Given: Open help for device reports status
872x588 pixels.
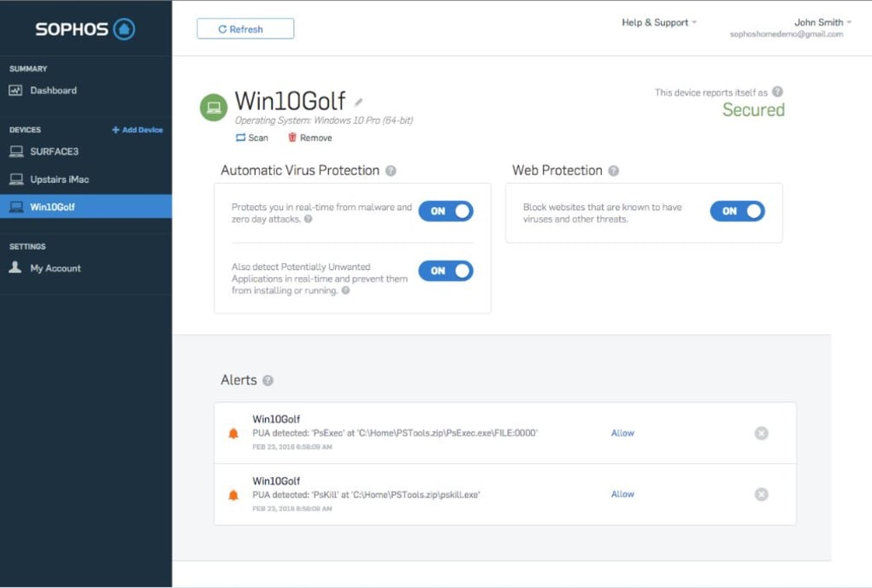Looking at the screenshot, I should 777,91.
